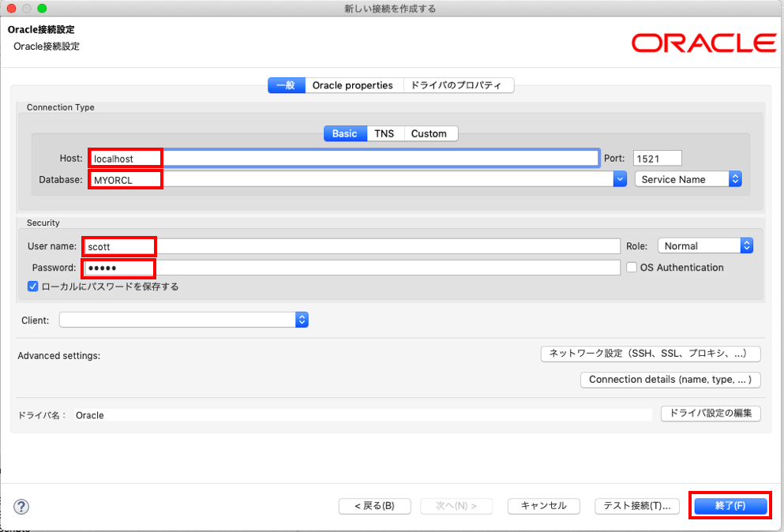
Task: Click テスト接続(T)... button
Action: (637, 506)
